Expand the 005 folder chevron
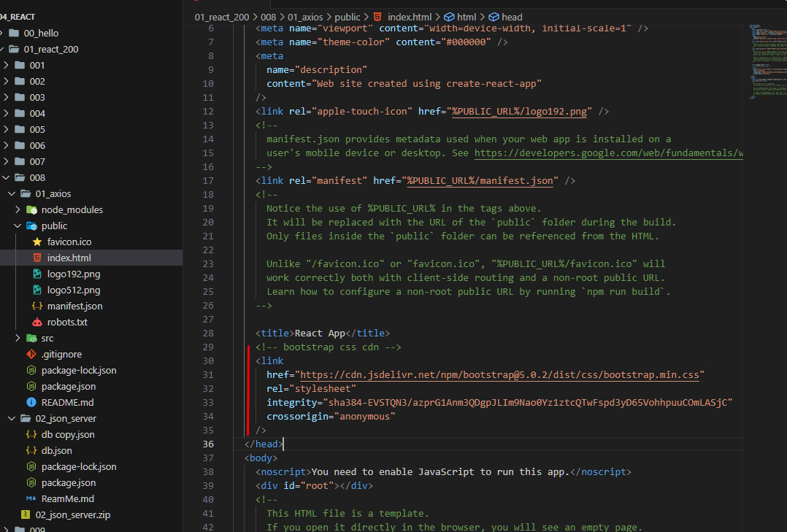Screen dimensions: 787x532 tap(6, 129)
